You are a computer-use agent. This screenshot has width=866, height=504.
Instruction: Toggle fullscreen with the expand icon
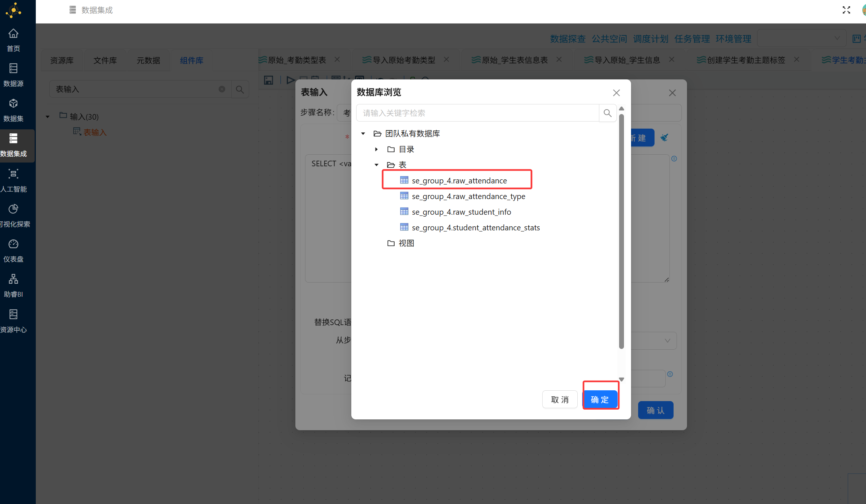(846, 10)
